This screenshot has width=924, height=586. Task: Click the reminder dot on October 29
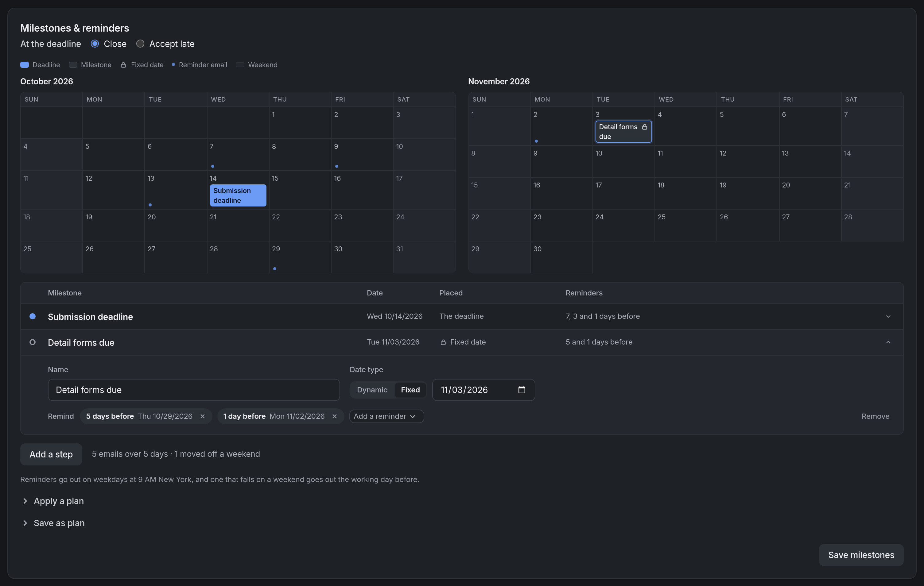[x=275, y=269]
